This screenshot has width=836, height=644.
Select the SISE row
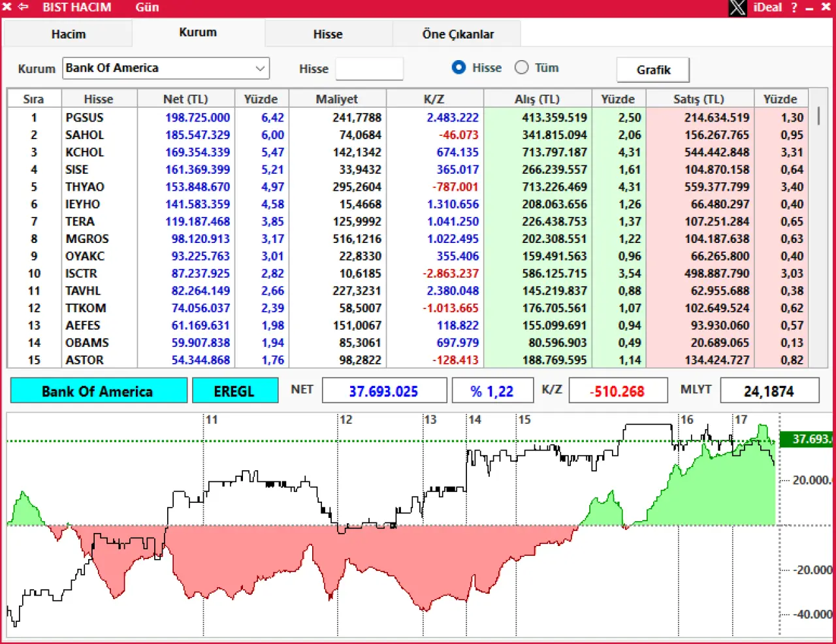click(408, 169)
